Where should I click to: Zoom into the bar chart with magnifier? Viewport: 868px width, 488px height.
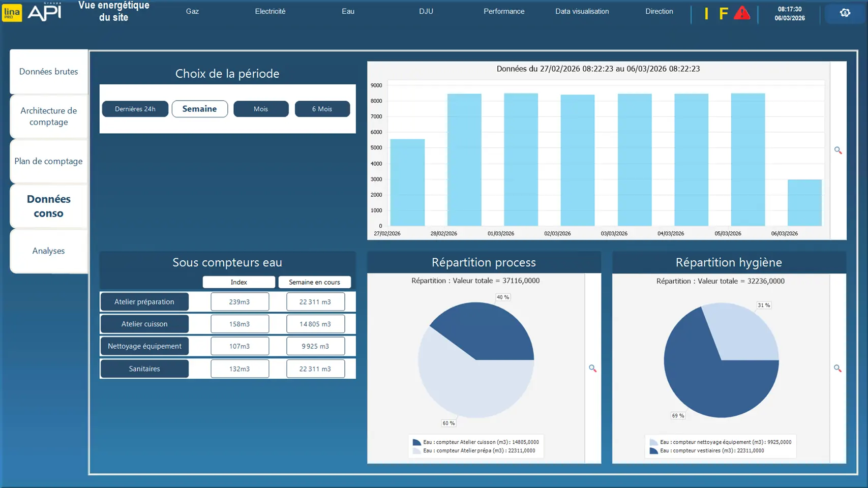(x=838, y=150)
